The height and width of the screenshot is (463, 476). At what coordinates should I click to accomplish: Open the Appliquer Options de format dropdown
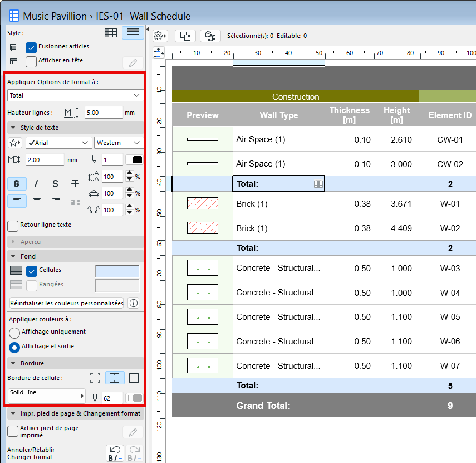(x=75, y=95)
